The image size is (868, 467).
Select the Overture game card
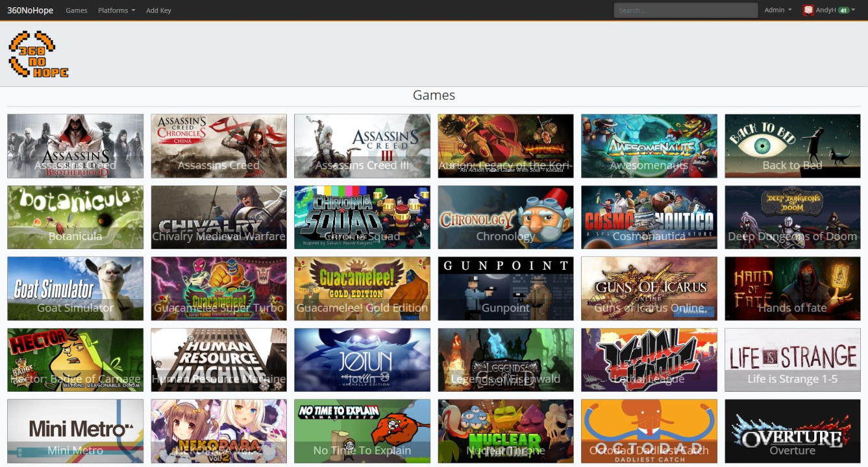coord(793,431)
